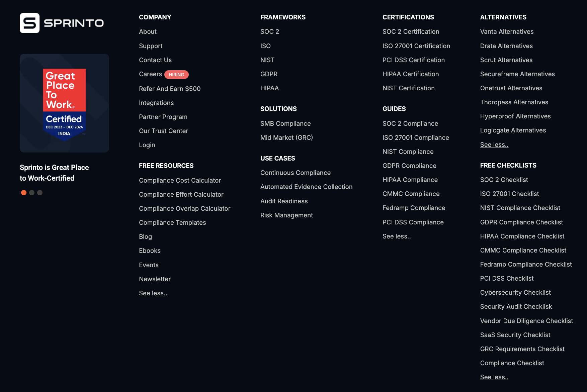Visit ISO 27001 Certification page
The width and height of the screenshot is (587, 392).
(416, 46)
